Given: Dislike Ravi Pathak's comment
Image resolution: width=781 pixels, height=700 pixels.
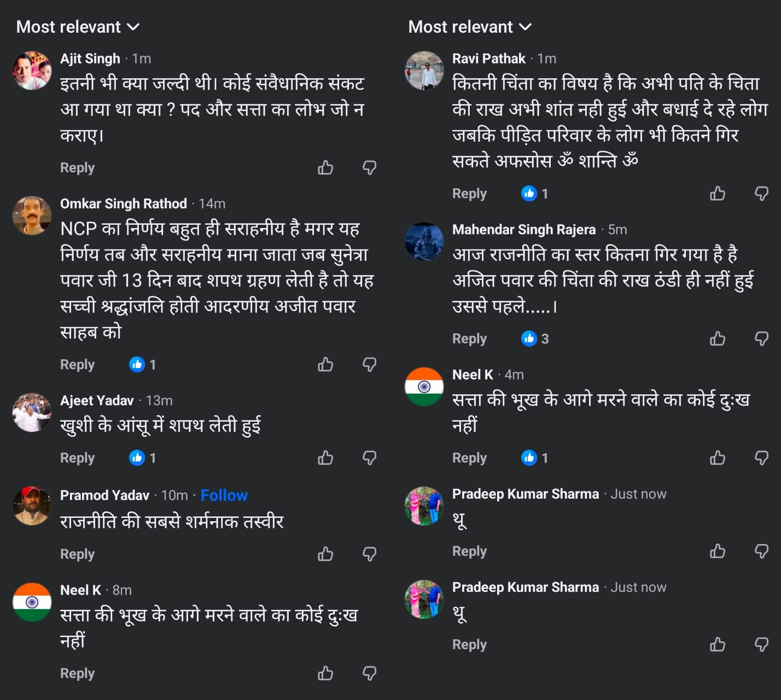Looking at the screenshot, I should tap(762, 193).
